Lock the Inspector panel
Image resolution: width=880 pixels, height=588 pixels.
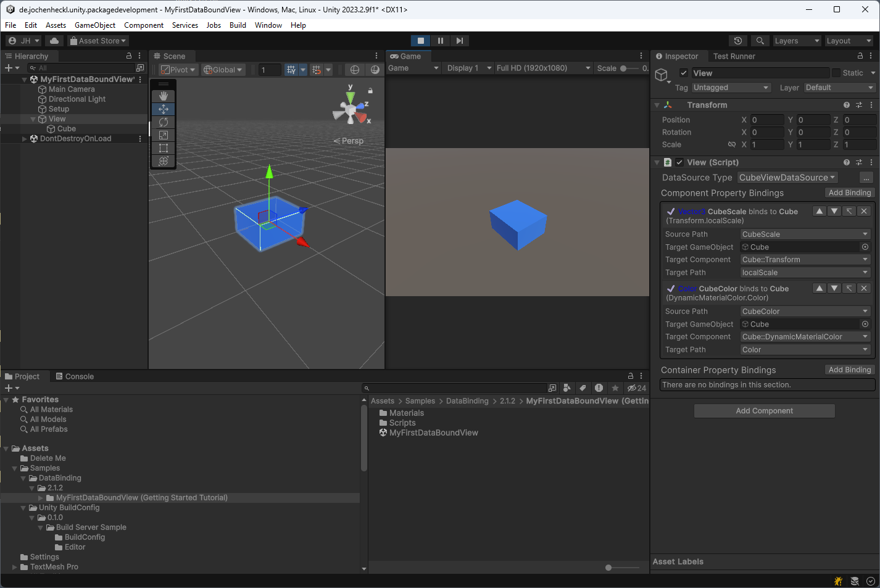pos(860,56)
